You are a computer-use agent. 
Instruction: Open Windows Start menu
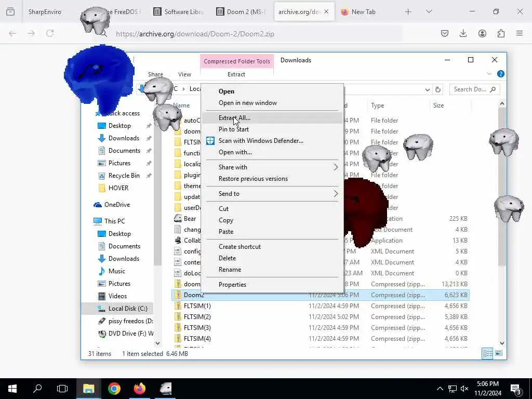pos(12,389)
